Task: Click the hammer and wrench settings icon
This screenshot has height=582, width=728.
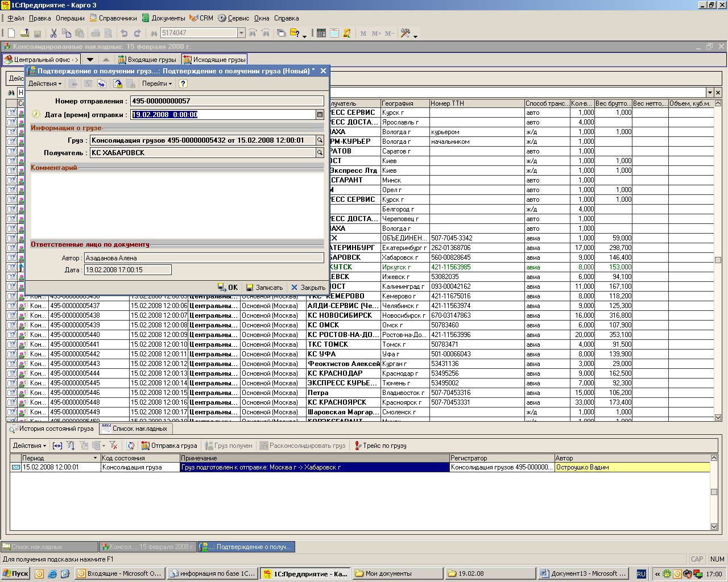Action: coord(406,33)
